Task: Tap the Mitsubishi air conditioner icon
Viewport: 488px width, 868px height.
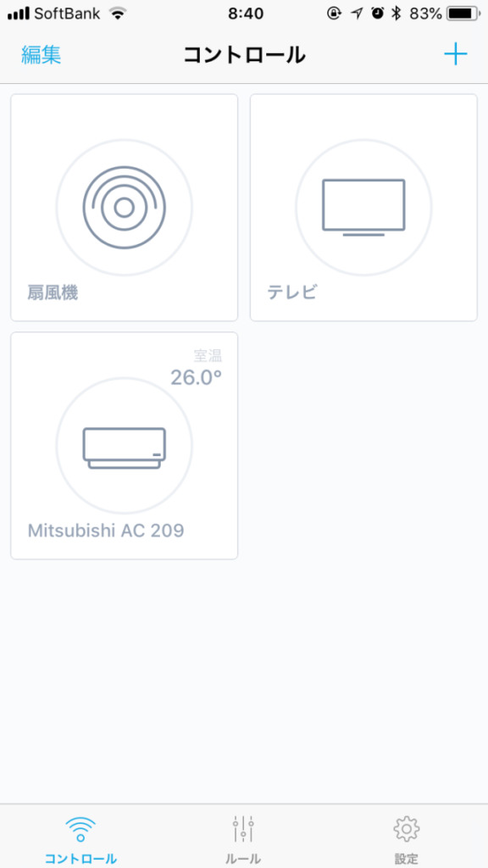Action: 124,448
